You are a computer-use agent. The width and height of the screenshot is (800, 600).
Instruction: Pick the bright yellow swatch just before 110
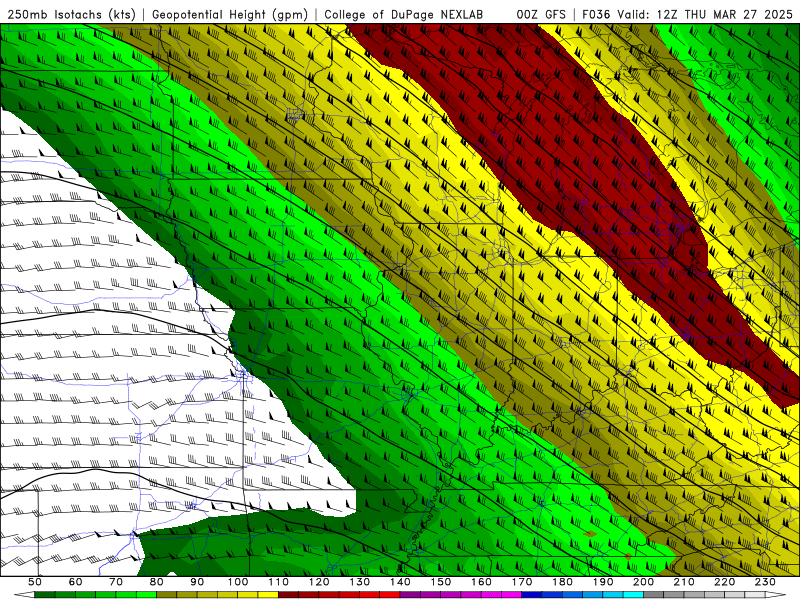(268, 594)
